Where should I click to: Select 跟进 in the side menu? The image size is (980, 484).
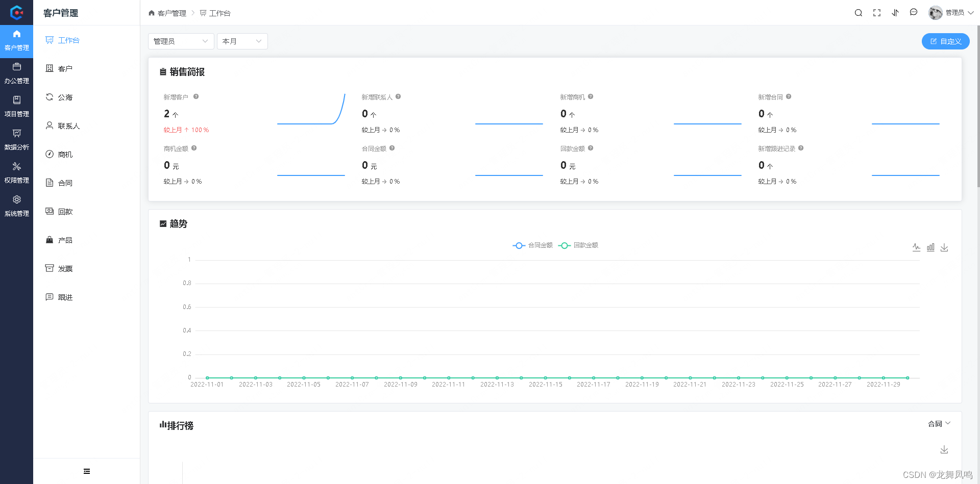(x=86, y=297)
